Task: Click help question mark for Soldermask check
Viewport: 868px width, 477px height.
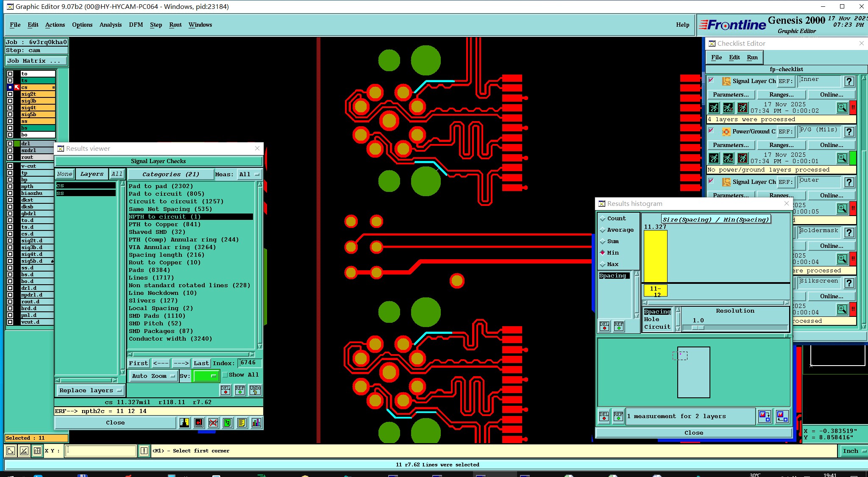Action: [849, 233]
